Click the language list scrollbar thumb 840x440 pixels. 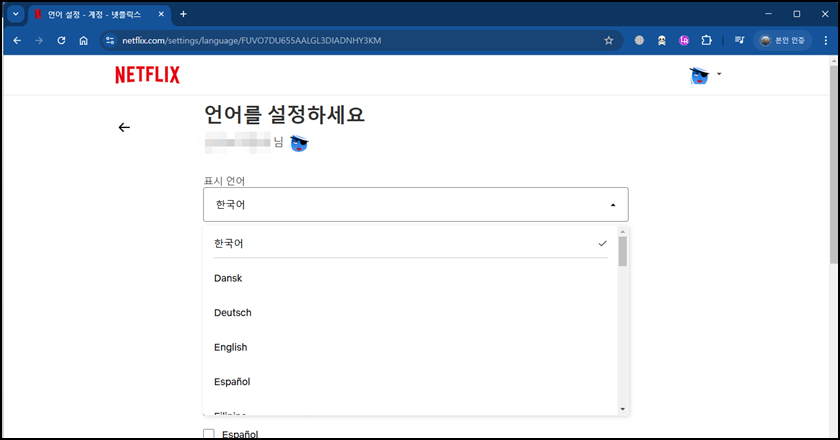(622, 251)
